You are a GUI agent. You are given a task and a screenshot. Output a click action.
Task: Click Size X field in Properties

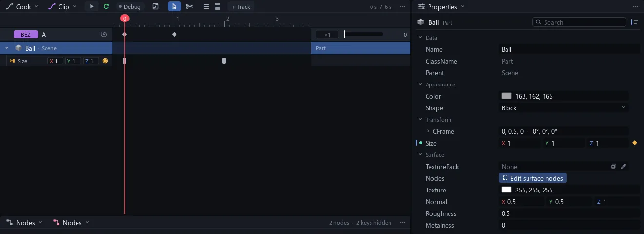[520, 143]
